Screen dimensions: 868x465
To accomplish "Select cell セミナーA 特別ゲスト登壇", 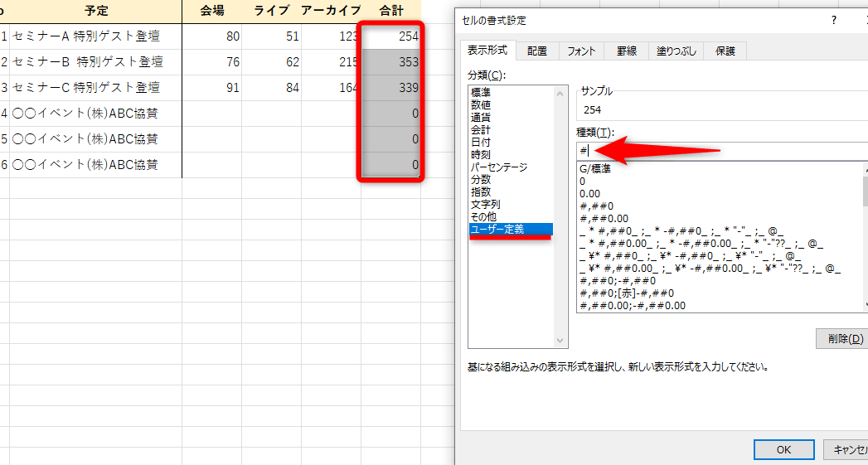I will click(x=96, y=36).
